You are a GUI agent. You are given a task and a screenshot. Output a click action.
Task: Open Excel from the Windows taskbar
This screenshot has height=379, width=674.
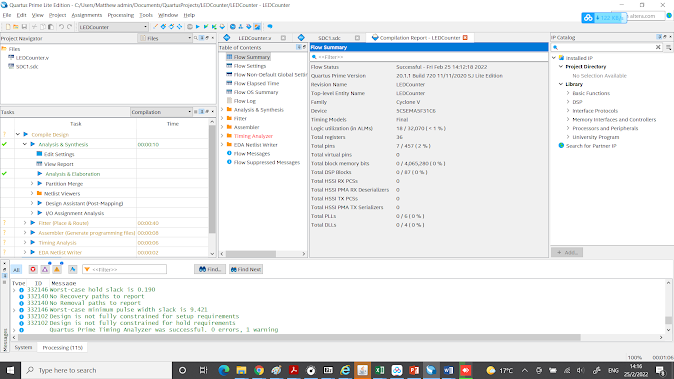(x=380, y=370)
